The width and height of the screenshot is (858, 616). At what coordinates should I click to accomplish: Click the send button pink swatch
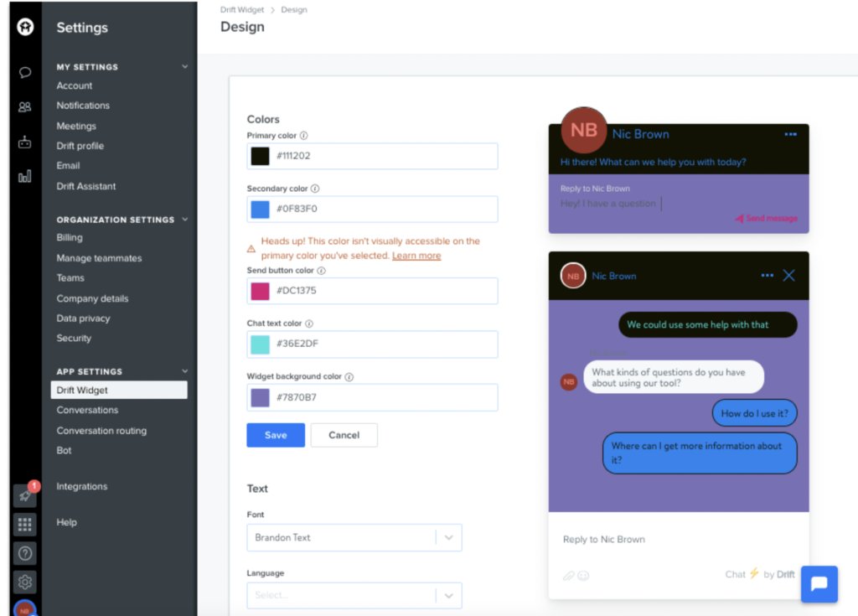(x=260, y=291)
